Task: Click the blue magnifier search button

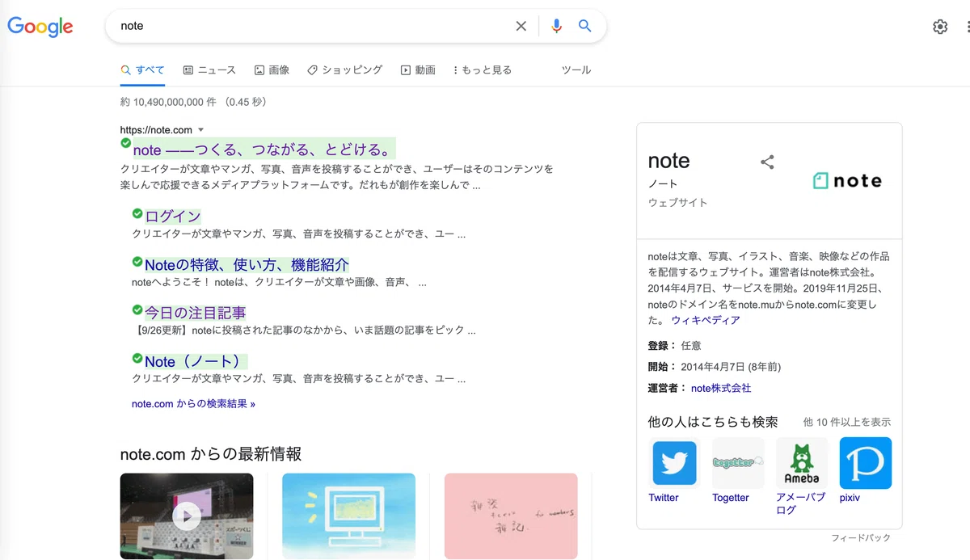Action: [x=585, y=26]
